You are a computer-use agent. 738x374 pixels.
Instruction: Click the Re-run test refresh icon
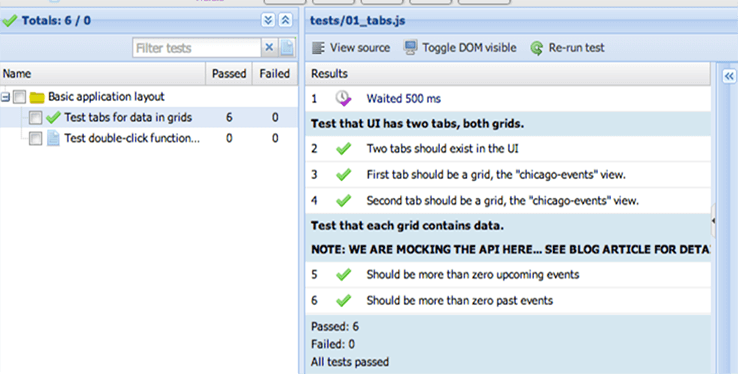coord(537,48)
